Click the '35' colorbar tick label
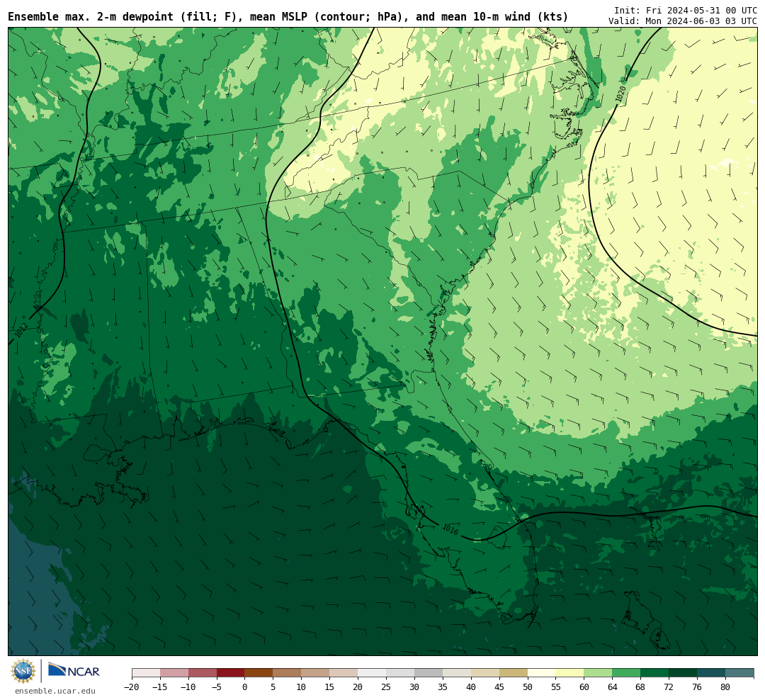765x700 pixels. [x=443, y=687]
